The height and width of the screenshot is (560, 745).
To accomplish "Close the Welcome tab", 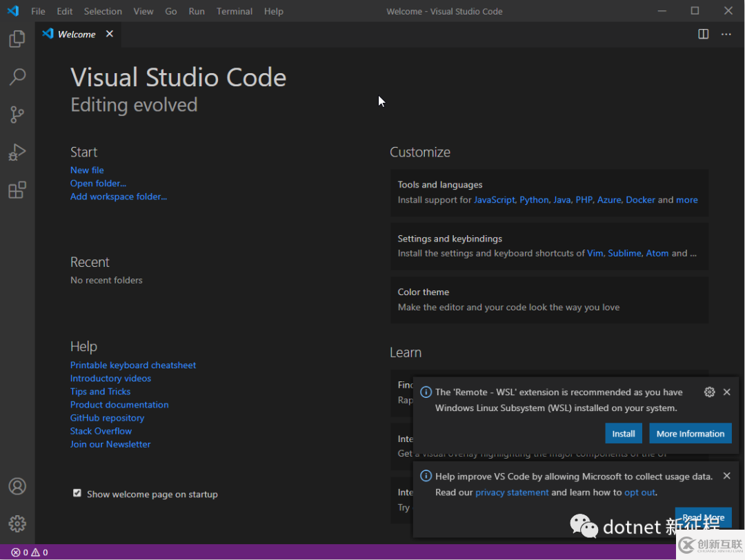I will point(110,34).
